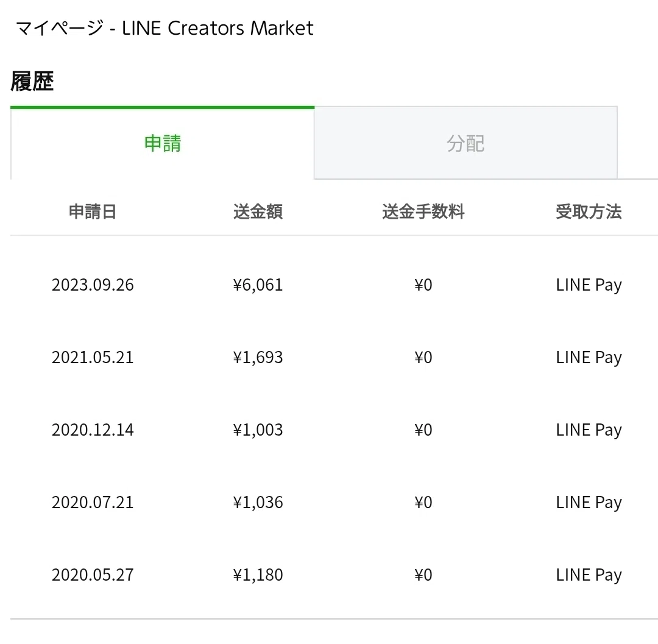
Task: Click the 履歴 section heading
Action: click(x=32, y=81)
